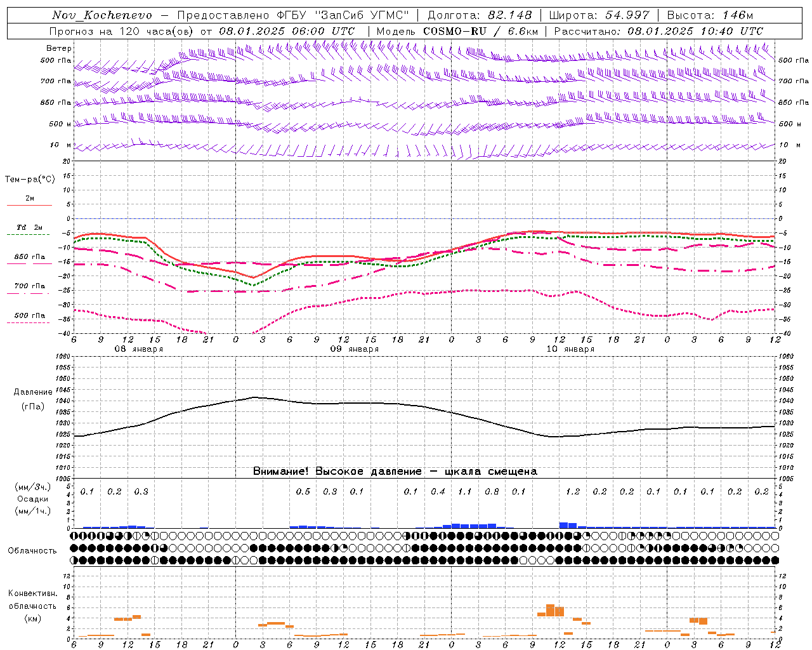The image size is (812, 650).
Task: Click the station name Nov_Kochenevo in header
Action: (102, 15)
